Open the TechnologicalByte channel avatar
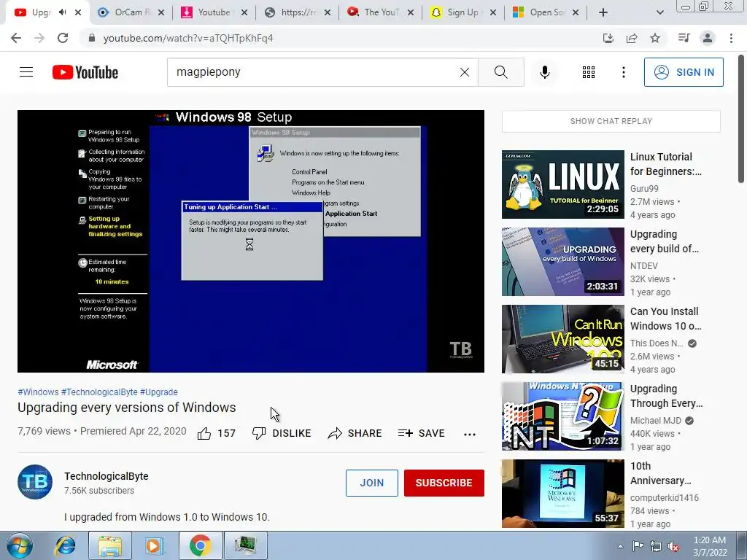Screen dimensions: 747x560 tap(35, 482)
